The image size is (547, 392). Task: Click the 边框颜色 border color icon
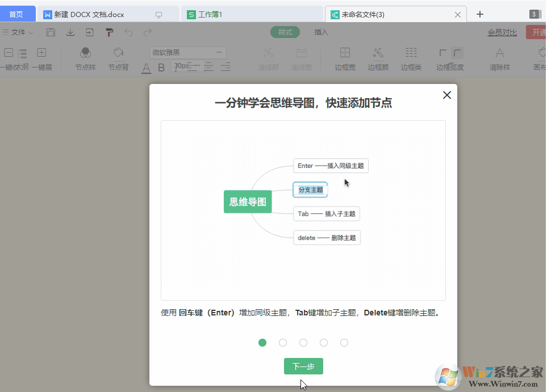point(378,59)
